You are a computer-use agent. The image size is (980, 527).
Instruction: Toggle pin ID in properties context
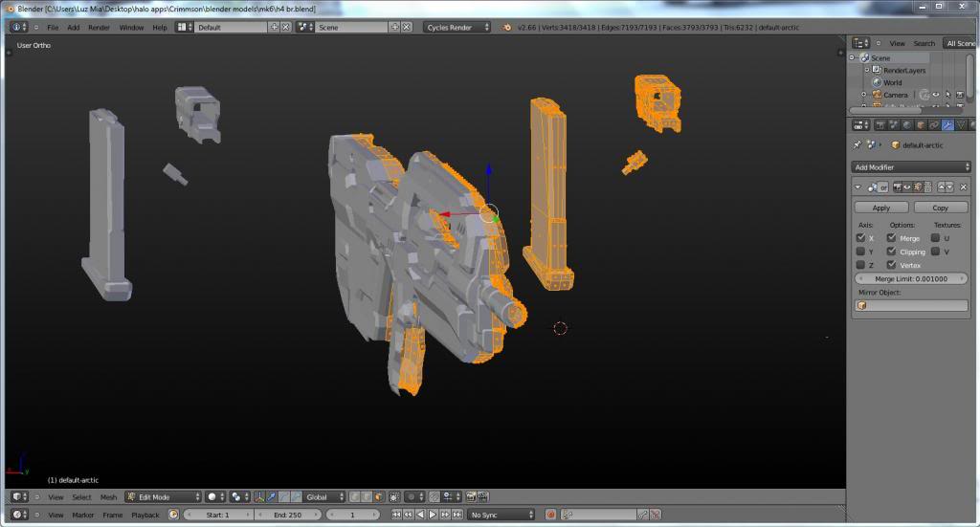point(857,144)
